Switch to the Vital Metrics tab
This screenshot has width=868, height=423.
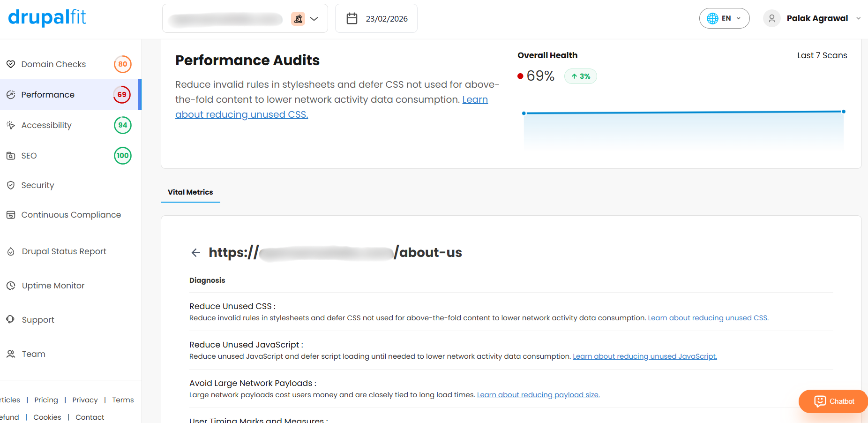[190, 192]
